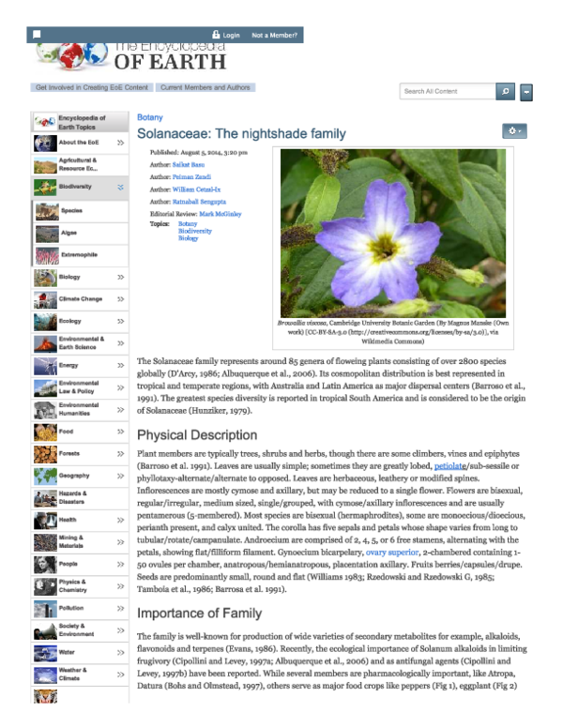
Task: Click the Biology thumbnail icon
Action: tap(45, 278)
